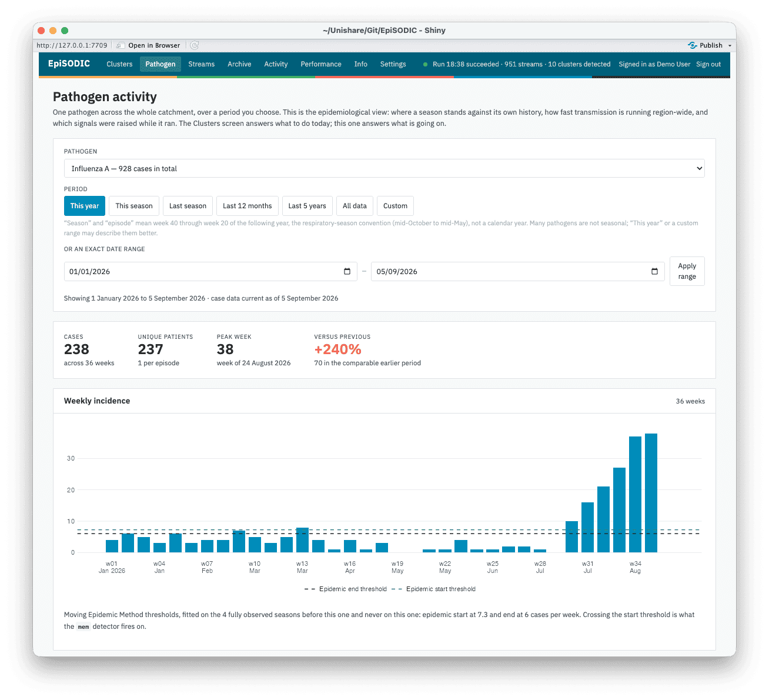Open the Info tab

pos(361,64)
